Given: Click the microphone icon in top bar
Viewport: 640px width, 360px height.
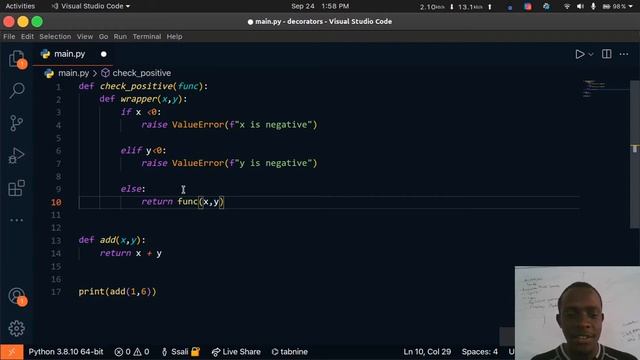Looking at the screenshot, I should pos(593,7).
